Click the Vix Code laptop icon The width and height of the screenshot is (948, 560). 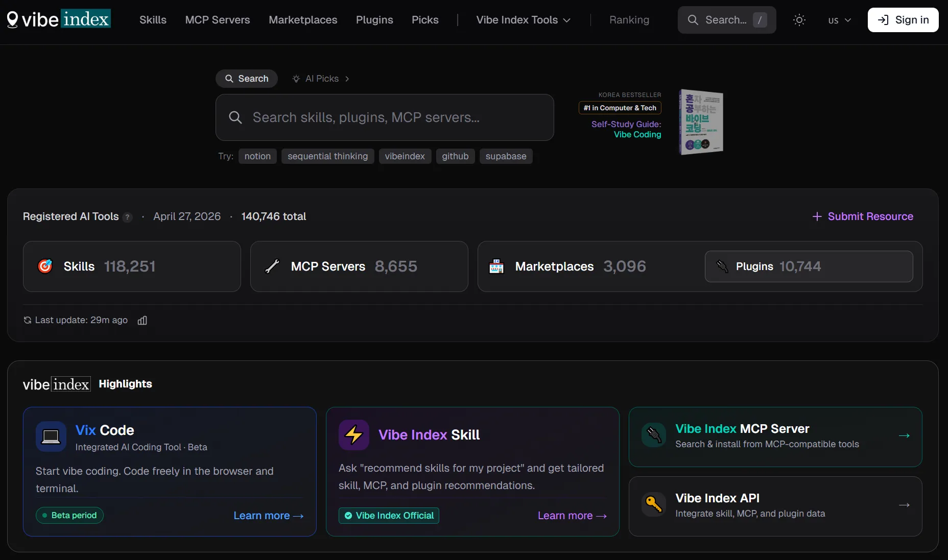pos(51,436)
